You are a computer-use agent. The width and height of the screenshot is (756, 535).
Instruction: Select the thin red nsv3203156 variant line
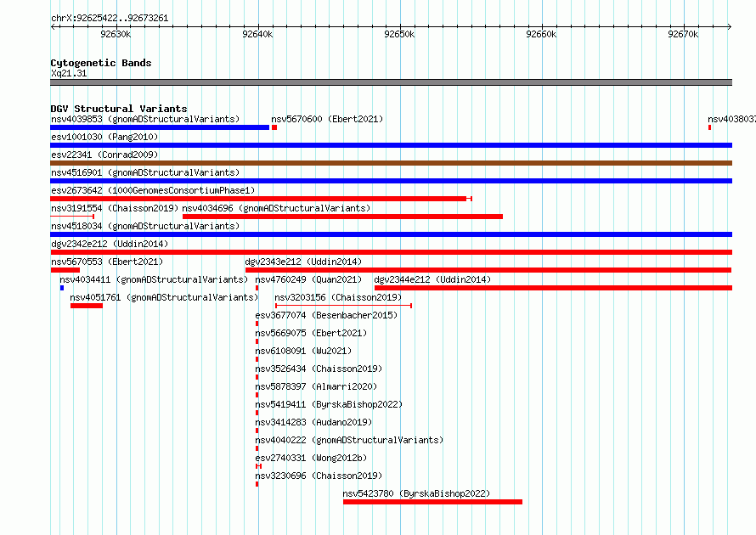coord(343,306)
